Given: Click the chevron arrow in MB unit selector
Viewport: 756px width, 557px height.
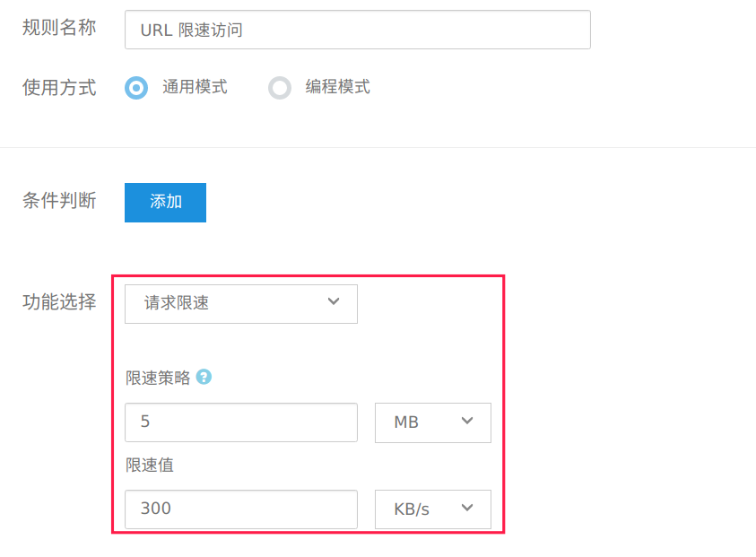Looking at the screenshot, I should click(x=466, y=421).
